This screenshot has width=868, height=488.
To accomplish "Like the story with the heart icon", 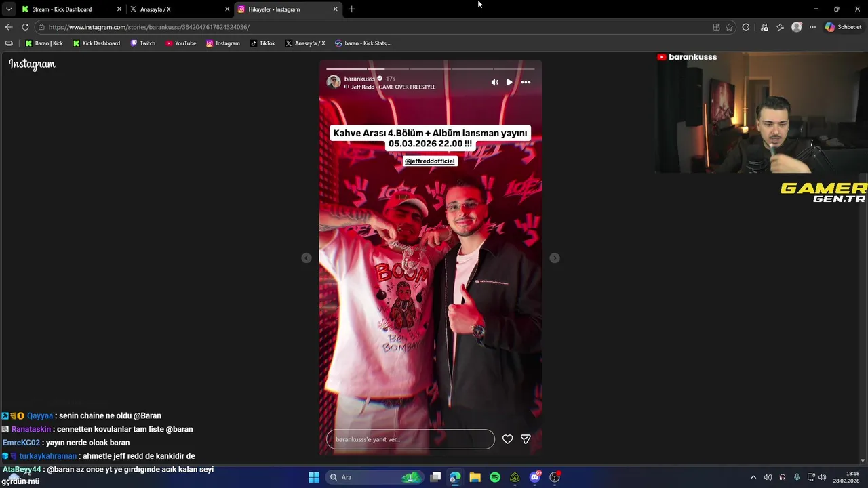I will pyautogui.click(x=507, y=439).
